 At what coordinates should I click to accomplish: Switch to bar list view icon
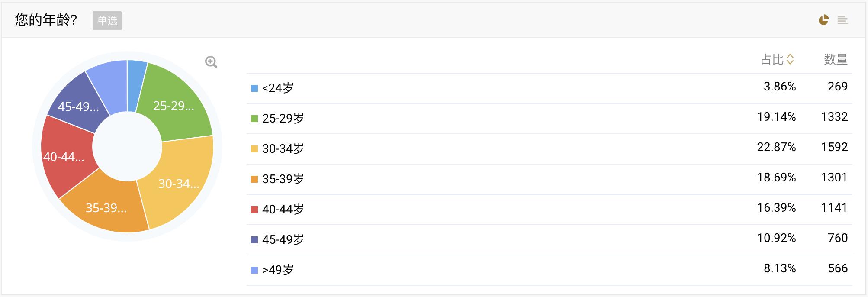(842, 20)
